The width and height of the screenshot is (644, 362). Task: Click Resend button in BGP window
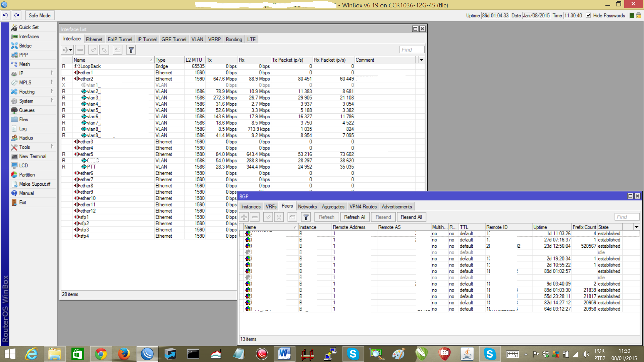tap(383, 217)
